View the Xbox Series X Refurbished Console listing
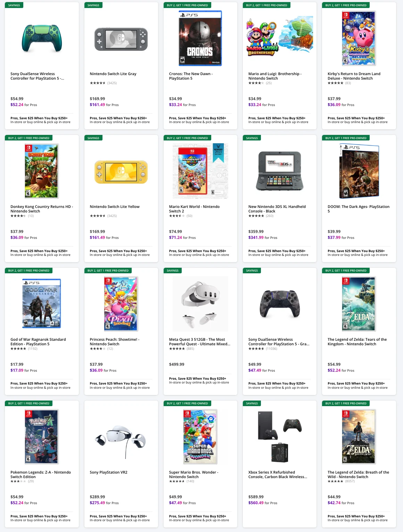The height and width of the screenshot is (532, 403). point(277,474)
